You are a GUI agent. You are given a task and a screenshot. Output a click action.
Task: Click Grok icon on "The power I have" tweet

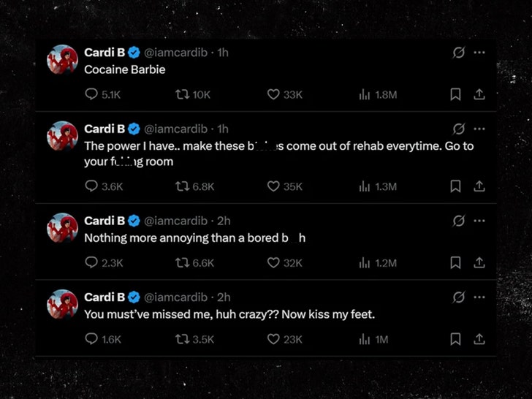click(x=458, y=129)
